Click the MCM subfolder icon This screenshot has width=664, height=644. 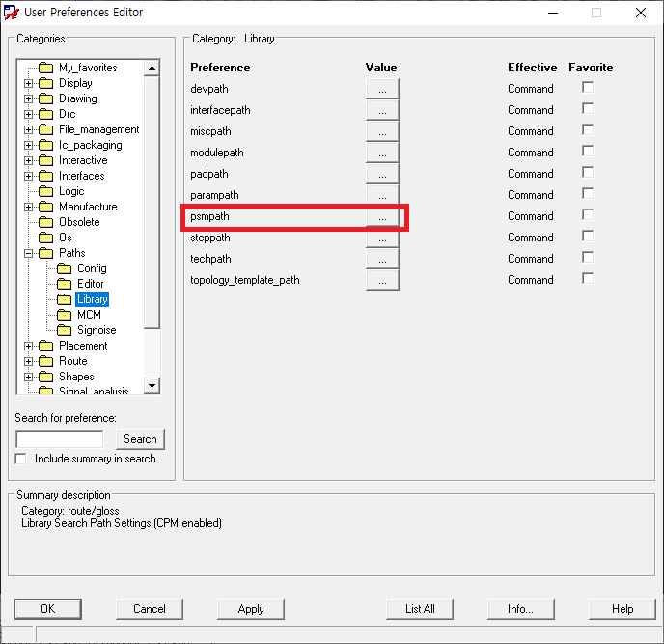coord(64,315)
